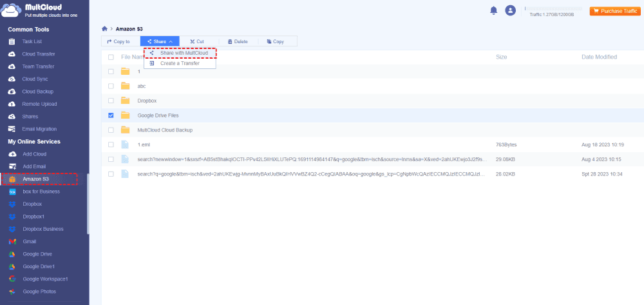Viewport: 644px width, 305px height.
Task: Check the box for 1.eml
Action: click(111, 144)
